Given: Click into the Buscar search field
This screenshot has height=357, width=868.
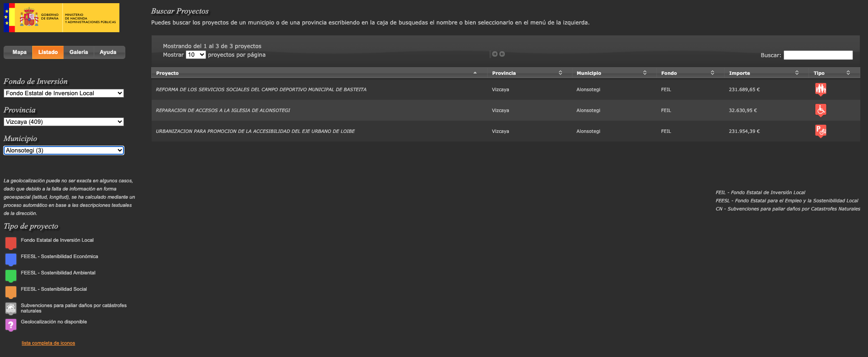Looking at the screenshot, I should pos(818,55).
